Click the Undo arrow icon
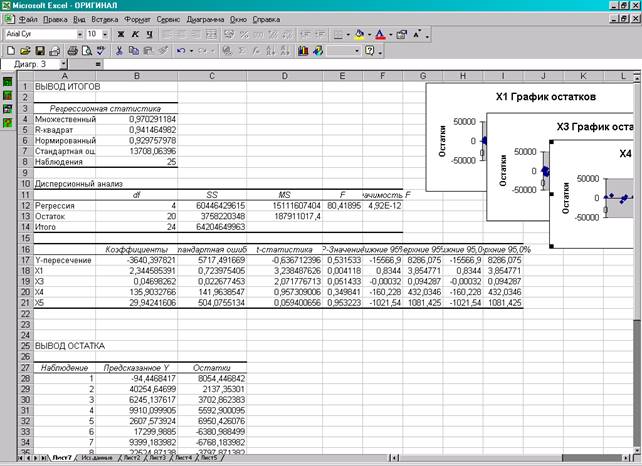642x466 pixels. [181, 50]
